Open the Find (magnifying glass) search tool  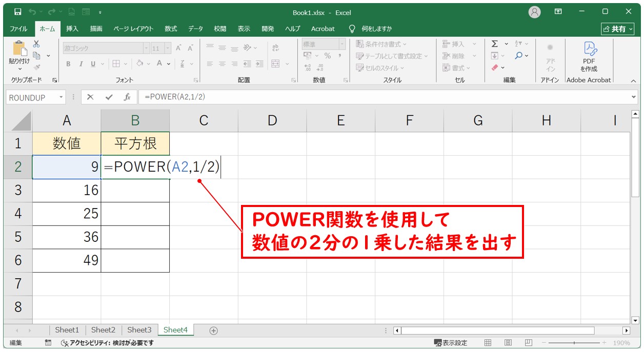tap(519, 55)
